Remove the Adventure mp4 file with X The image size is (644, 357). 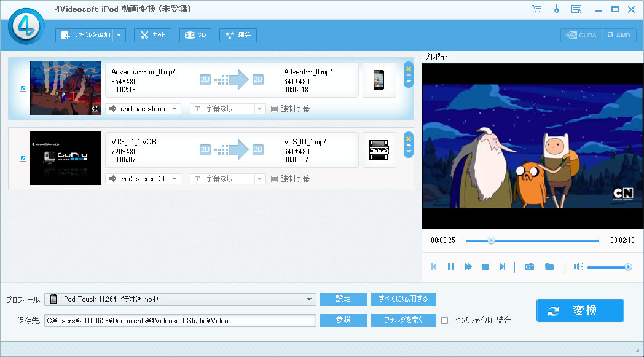409,69
